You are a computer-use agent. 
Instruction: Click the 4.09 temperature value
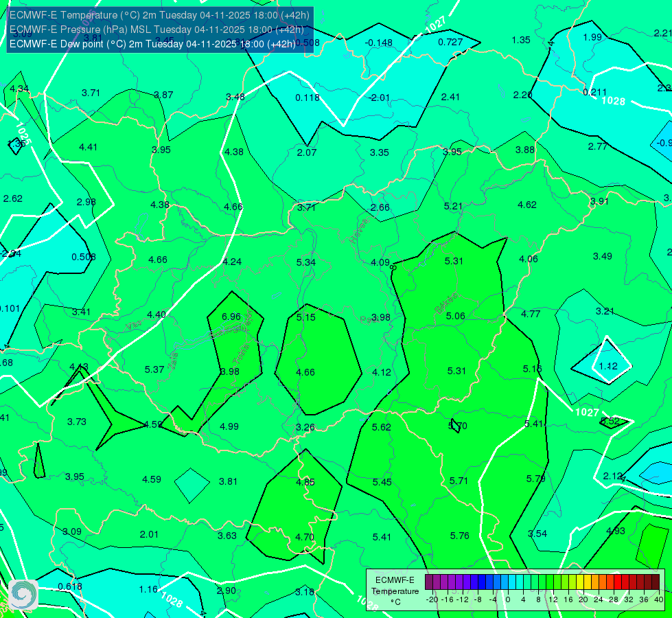[x=380, y=262]
